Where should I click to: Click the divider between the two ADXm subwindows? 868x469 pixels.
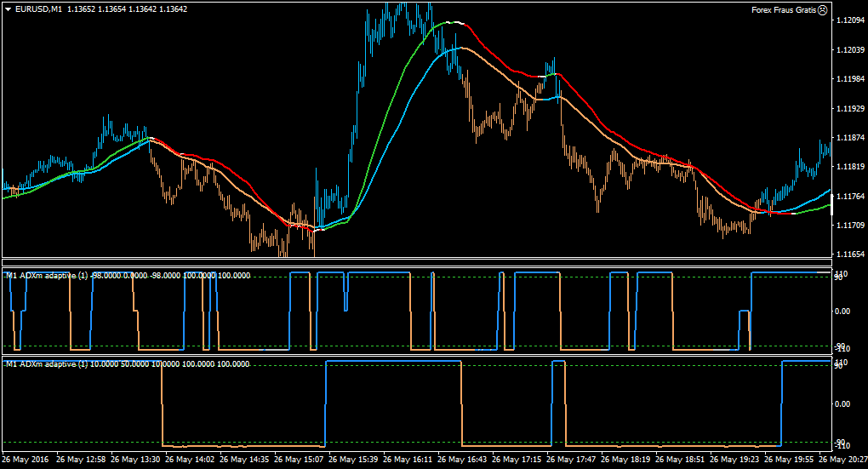pyautogui.click(x=417, y=356)
